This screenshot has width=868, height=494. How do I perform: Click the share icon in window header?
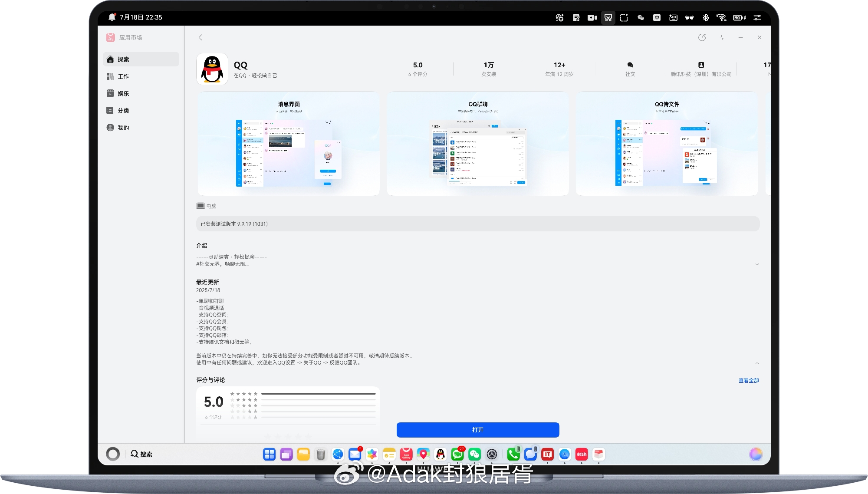(702, 38)
